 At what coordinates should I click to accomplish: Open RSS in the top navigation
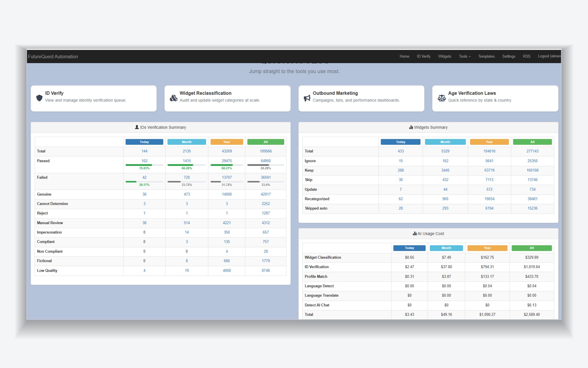pos(526,56)
